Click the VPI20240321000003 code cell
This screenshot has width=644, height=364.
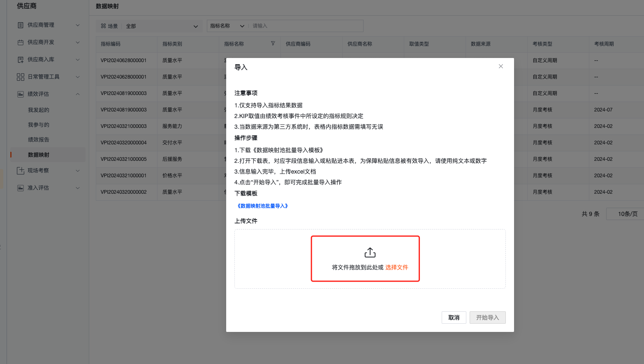tap(124, 126)
